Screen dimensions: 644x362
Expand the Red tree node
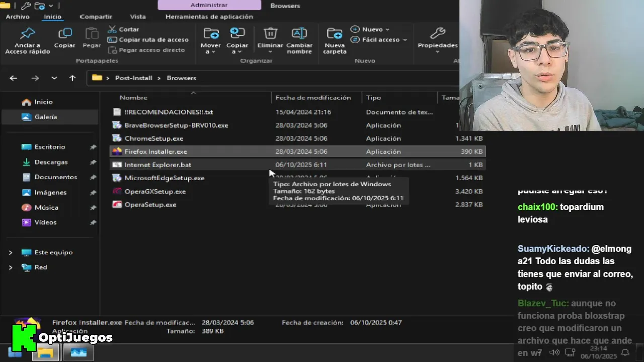pyautogui.click(x=10, y=267)
